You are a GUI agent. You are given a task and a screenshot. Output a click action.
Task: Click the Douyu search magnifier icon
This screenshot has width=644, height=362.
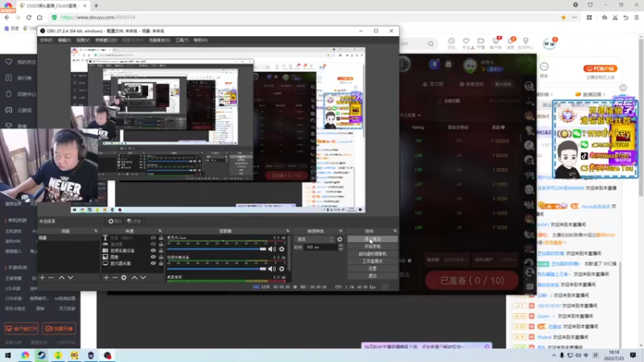coord(431,43)
